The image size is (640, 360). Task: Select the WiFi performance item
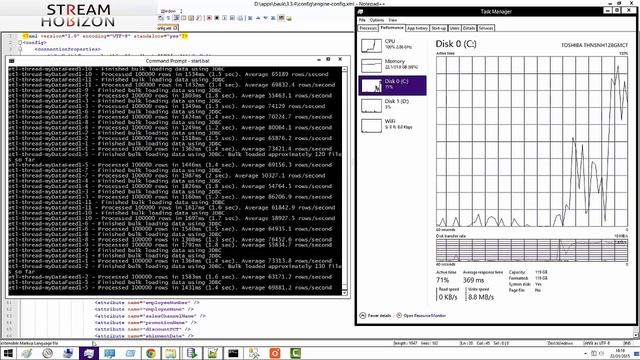pos(392,125)
